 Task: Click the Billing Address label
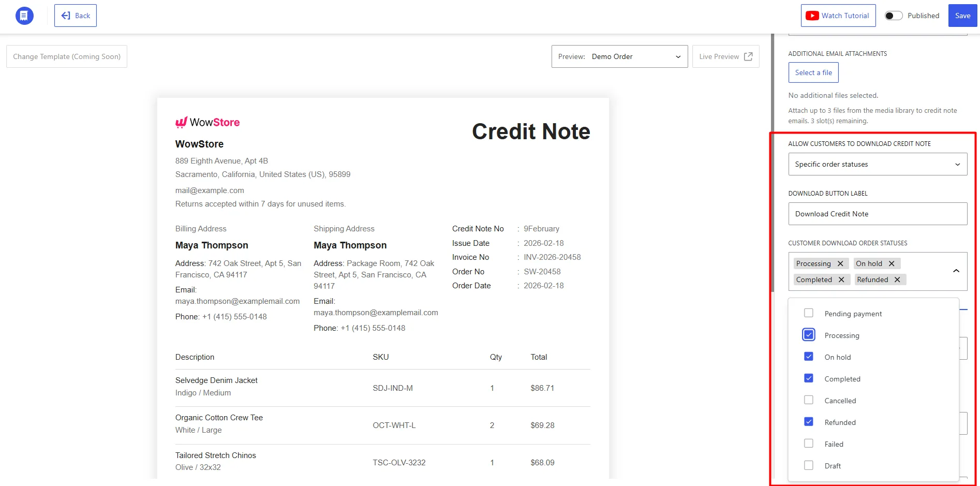[201, 229]
